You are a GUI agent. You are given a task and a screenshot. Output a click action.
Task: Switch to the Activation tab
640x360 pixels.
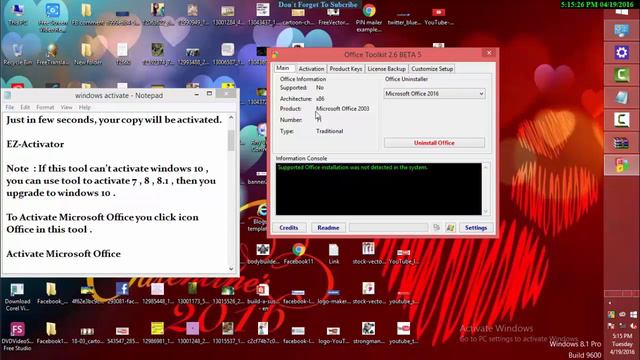[x=311, y=69]
